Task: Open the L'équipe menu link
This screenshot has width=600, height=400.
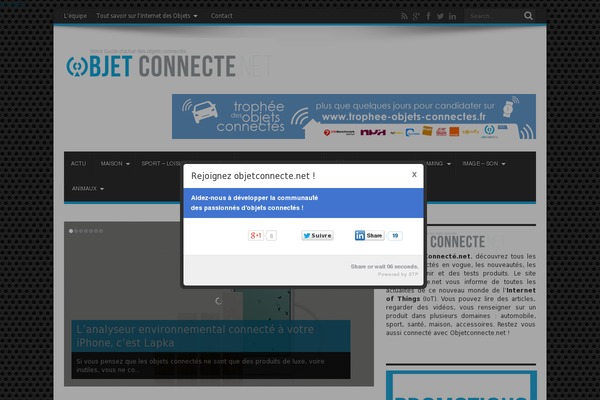Action: 75,16
